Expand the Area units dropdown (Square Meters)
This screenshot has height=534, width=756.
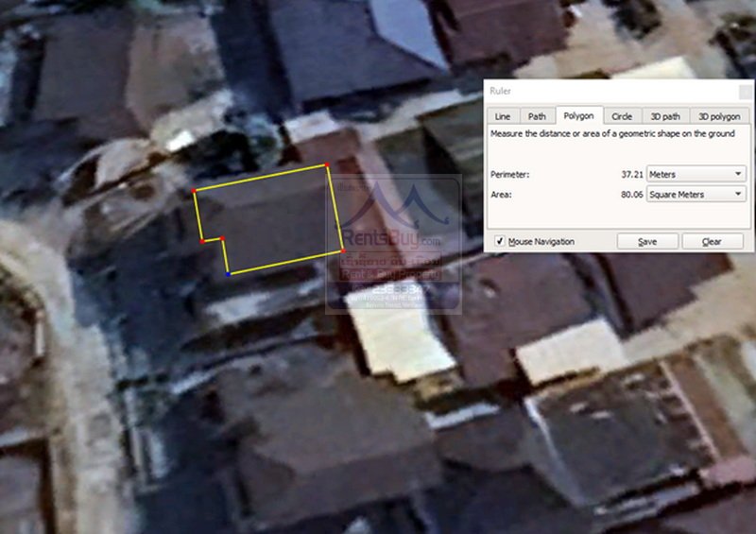click(x=696, y=194)
